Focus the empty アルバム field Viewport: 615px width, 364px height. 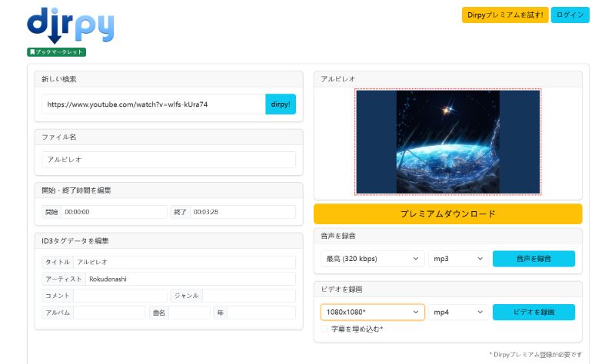pos(109,313)
